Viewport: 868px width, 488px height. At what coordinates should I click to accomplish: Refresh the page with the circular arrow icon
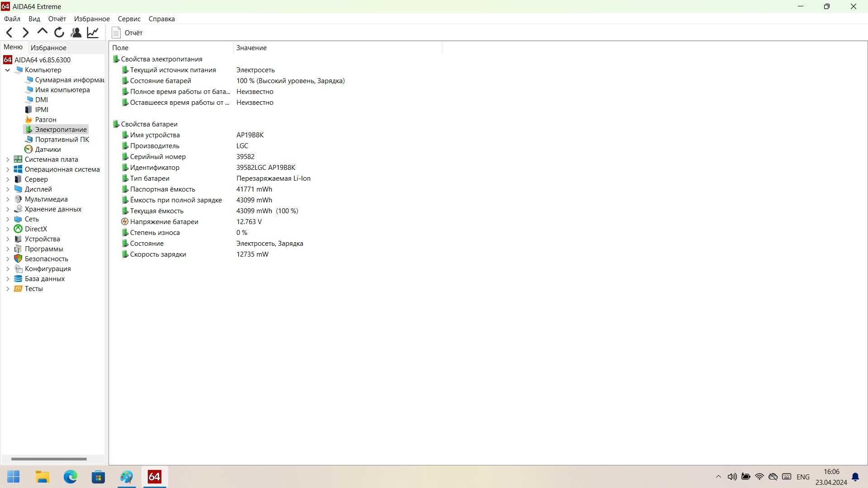59,33
